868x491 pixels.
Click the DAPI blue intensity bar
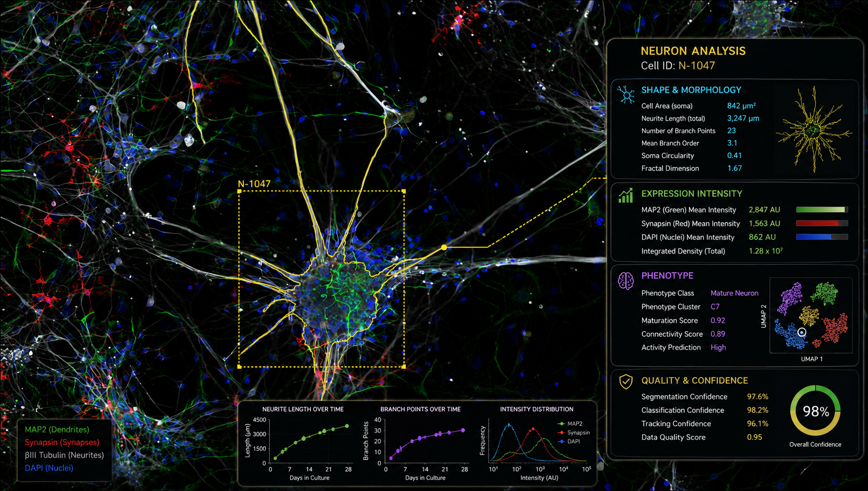[x=822, y=237]
